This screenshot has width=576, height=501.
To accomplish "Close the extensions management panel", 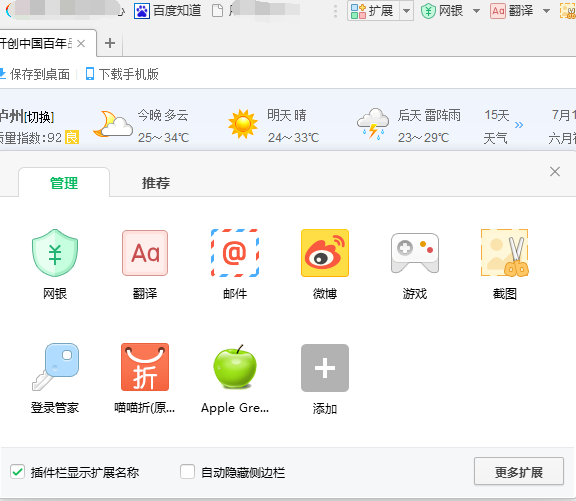I will pyautogui.click(x=555, y=171).
